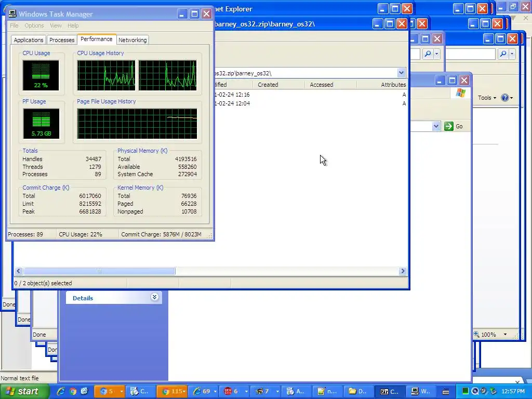Launch Internet Explorer from Quick Launch
The height and width of the screenshot is (399, 532).
pyautogui.click(x=61, y=391)
